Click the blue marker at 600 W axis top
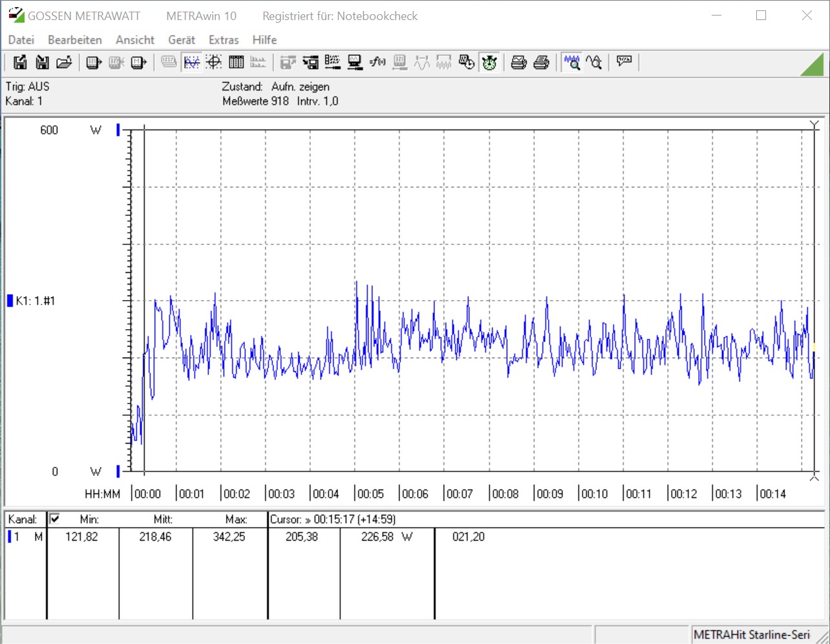This screenshot has width=830, height=644. tap(118, 130)
